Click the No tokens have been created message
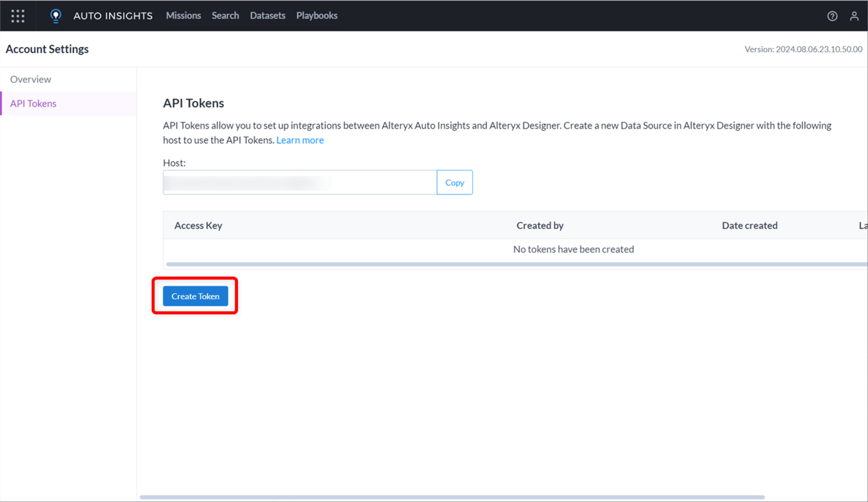The height and width of the screenshot is (502, 868). click(573, 249)
